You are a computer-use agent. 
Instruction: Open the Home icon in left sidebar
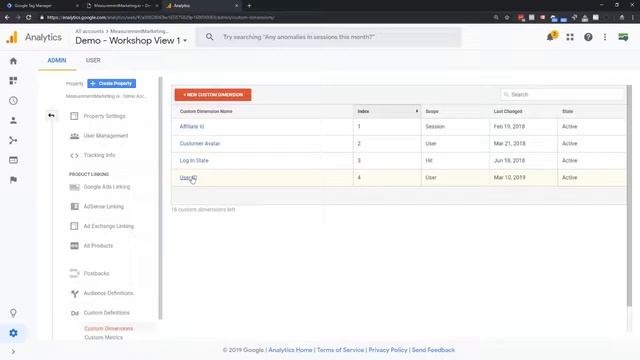[13, 61]
